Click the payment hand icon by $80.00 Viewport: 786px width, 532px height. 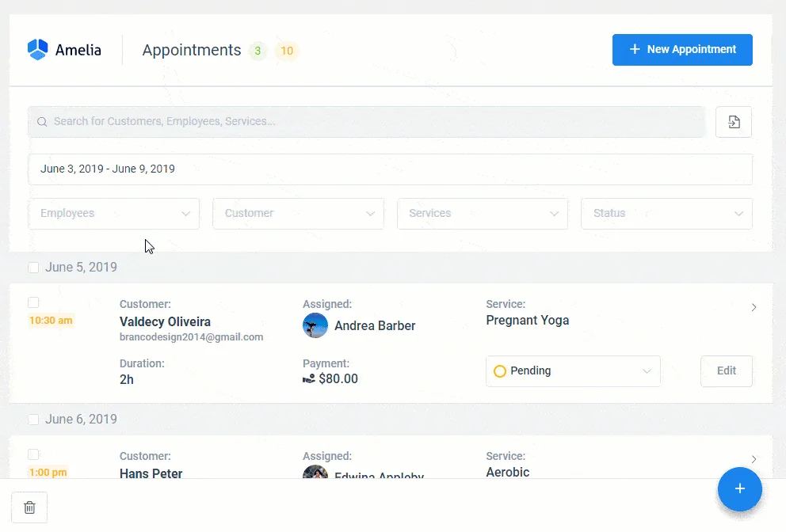coord(309,378)
